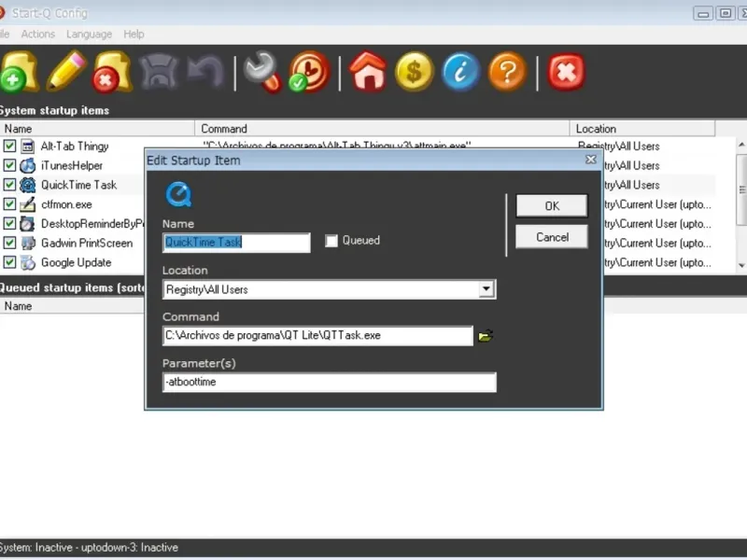
Task: Click the Parameter(s) input field
Action: [x=330, y=383]
